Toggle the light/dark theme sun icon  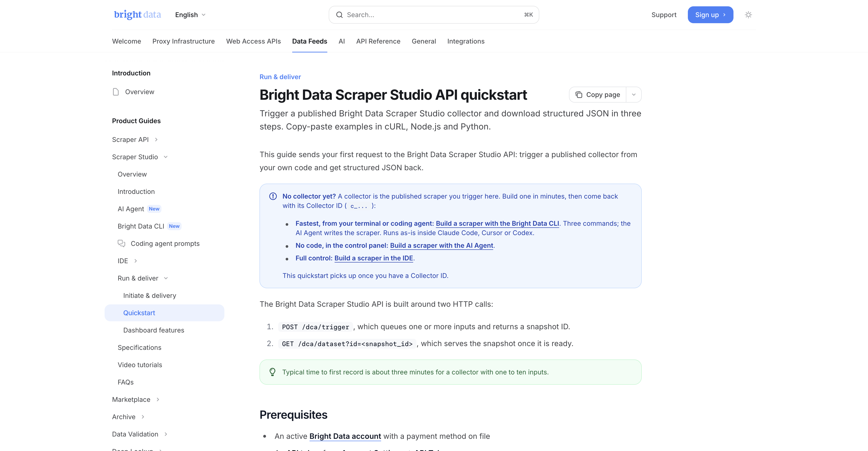pyautogui.click(x=748, y=15)
